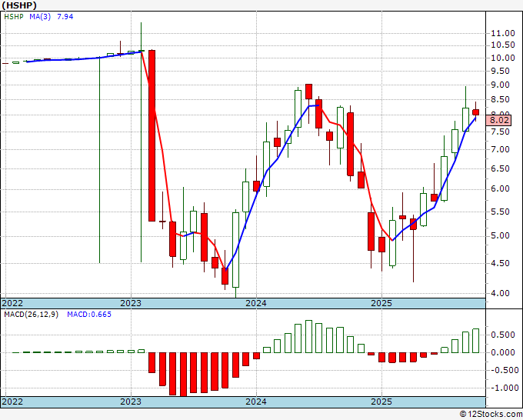Click the 0.500 MACD axis label
523x420 pixels.
click(x=503, y=335)
